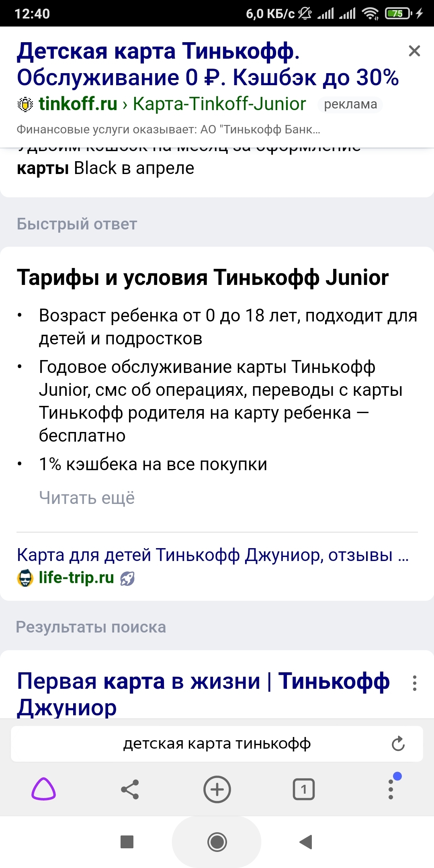Screen dimensions: 434x868
Task: Reload the page with refresh icon
Action: click(398, 744)
